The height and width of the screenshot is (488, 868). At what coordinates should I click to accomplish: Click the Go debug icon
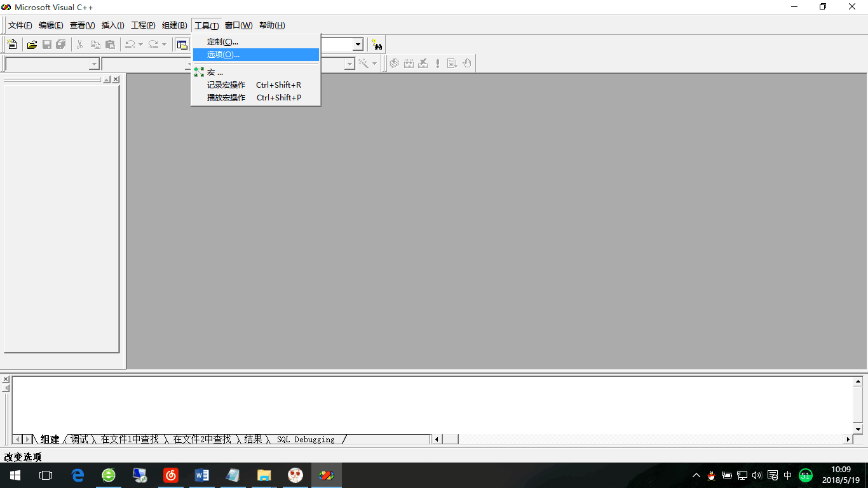452,64
